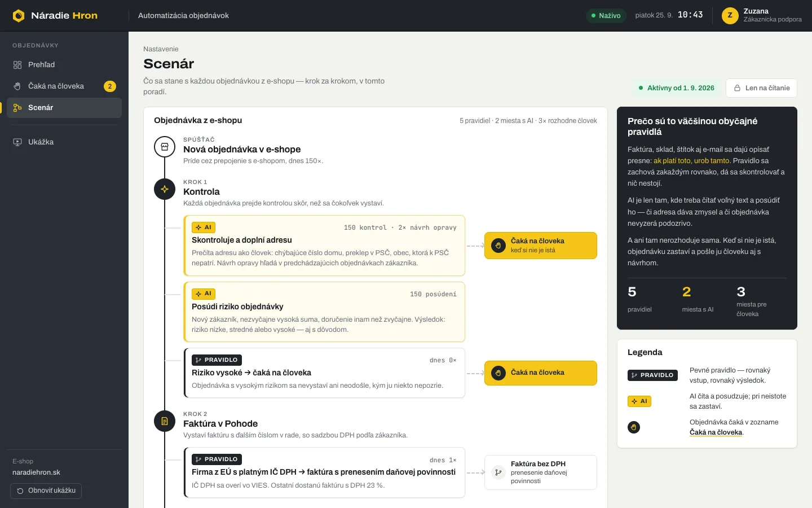812x508 pixels.
Task: Click hand icon in card beside Riziko vysoké
Action: (498, 373)
